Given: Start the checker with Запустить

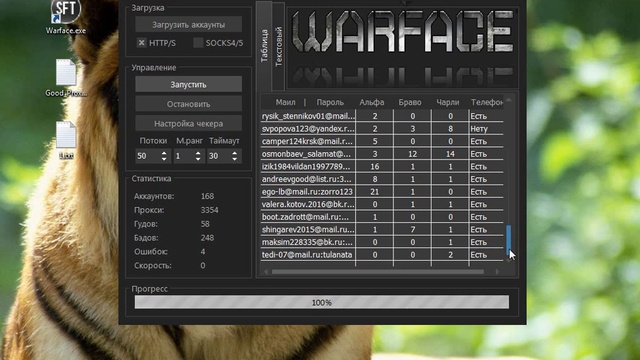Looking at the screenshot, I should point(189,84).
